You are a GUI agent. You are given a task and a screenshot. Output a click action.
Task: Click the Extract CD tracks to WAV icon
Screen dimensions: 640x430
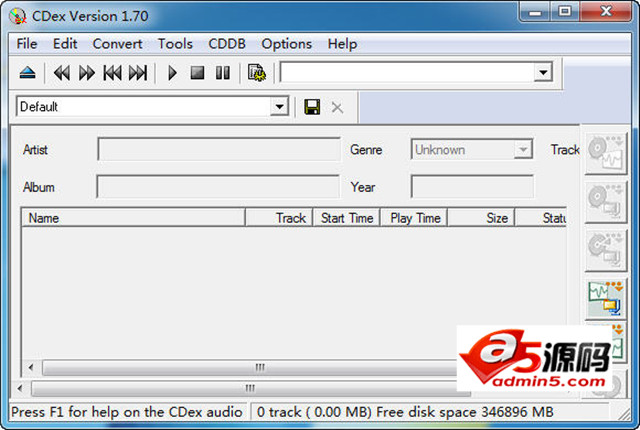pos(606,153)
